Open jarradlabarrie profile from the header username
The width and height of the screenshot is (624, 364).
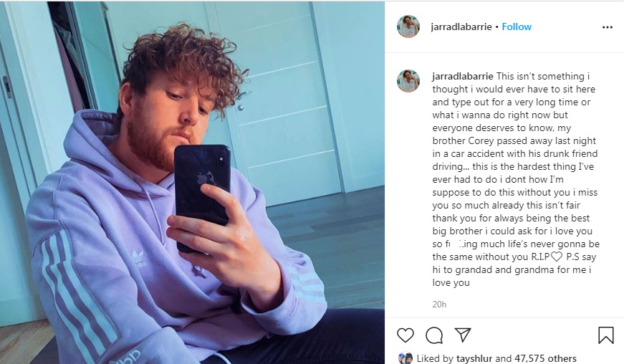pos(461,27)
